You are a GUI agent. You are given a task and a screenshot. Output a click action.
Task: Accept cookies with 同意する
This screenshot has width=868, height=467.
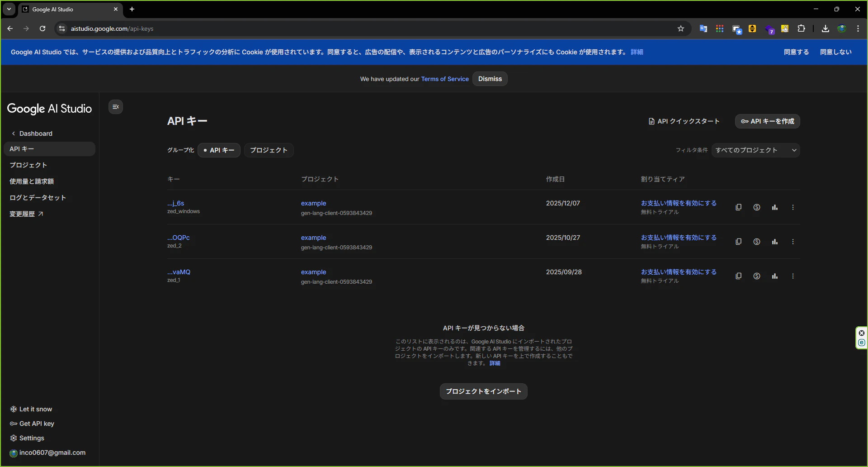click(x=796, y=52)
